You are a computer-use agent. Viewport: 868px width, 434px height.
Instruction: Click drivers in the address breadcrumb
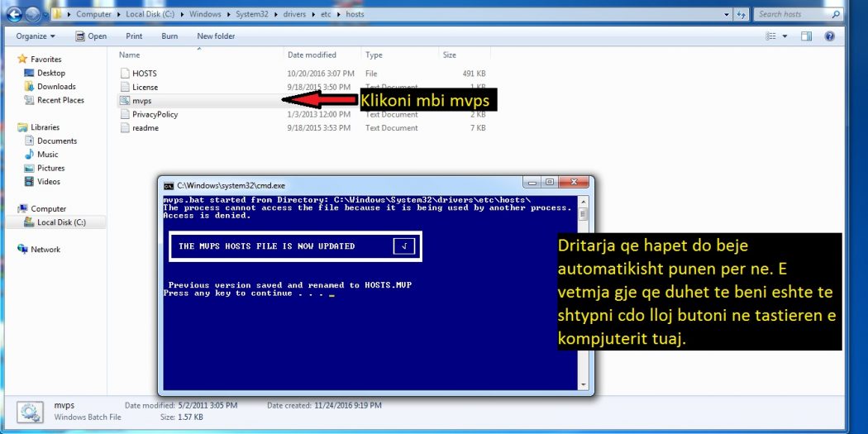pyautogui.click(x=296, y=14)
